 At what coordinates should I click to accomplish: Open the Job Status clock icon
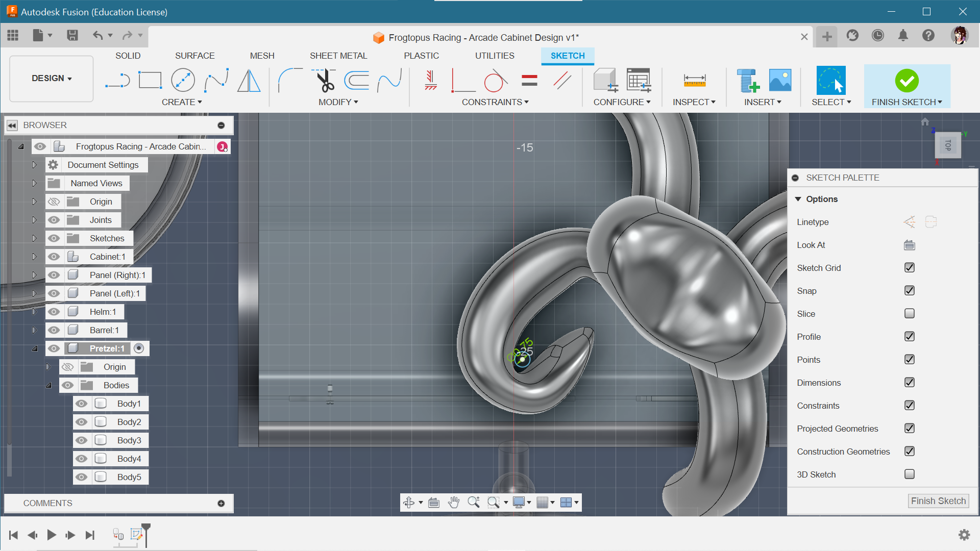coord(878,35)
